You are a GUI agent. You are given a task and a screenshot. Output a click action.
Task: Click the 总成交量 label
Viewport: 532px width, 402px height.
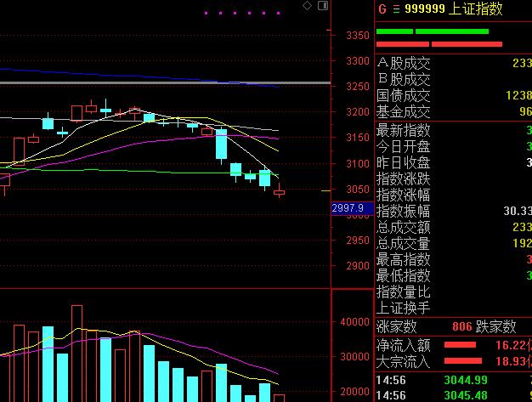(x=404, y=244)
